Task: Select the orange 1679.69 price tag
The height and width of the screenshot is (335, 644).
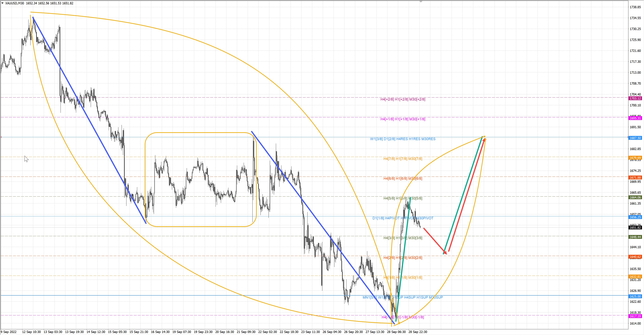Action: click(x=635, y=158)
